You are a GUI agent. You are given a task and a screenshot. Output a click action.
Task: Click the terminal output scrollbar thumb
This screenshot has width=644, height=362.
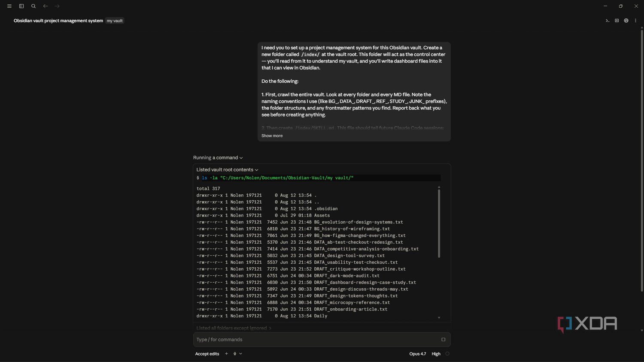(439, 223)
